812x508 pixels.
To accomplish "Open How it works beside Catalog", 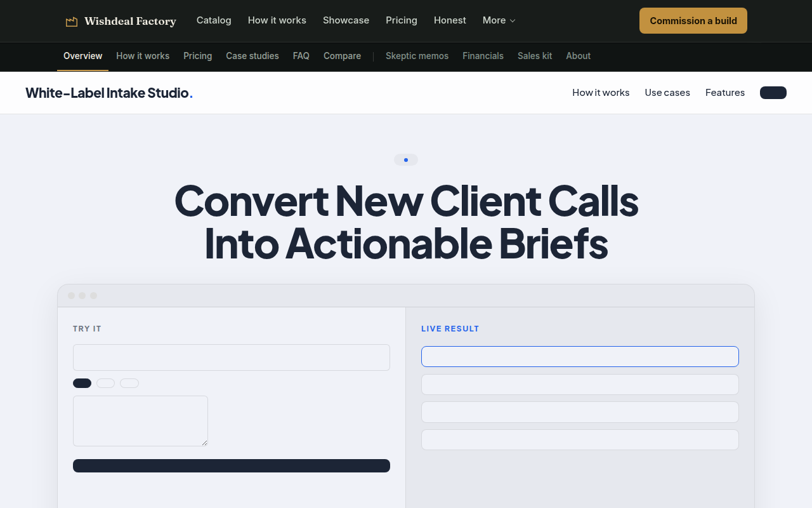I will (277, 20).
